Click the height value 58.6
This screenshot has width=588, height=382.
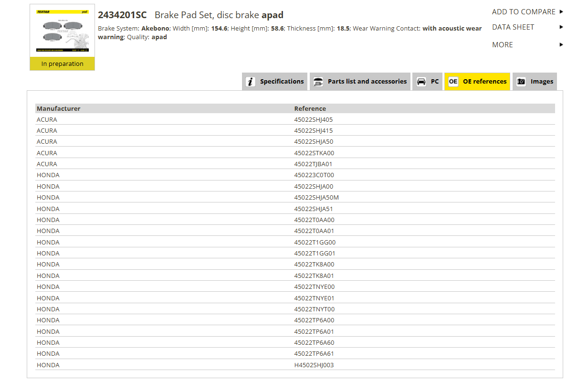pos(278,29)
